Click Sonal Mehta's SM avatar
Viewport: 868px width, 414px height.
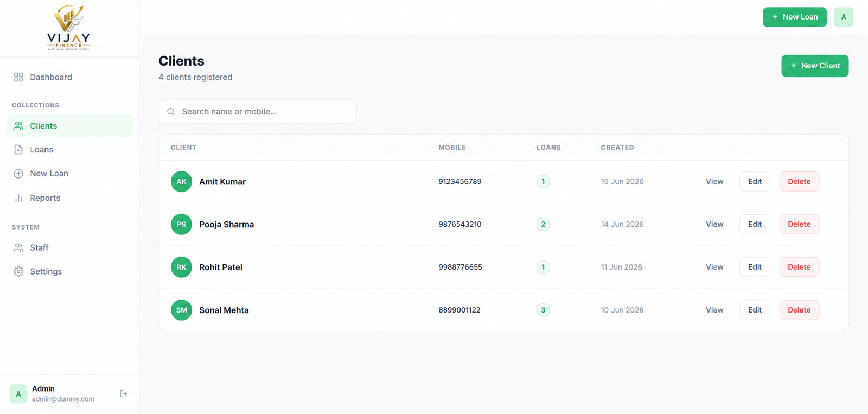181,310
